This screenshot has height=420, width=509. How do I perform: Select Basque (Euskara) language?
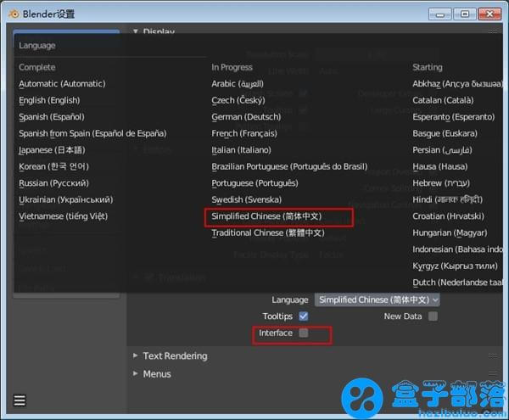point(445,133)
